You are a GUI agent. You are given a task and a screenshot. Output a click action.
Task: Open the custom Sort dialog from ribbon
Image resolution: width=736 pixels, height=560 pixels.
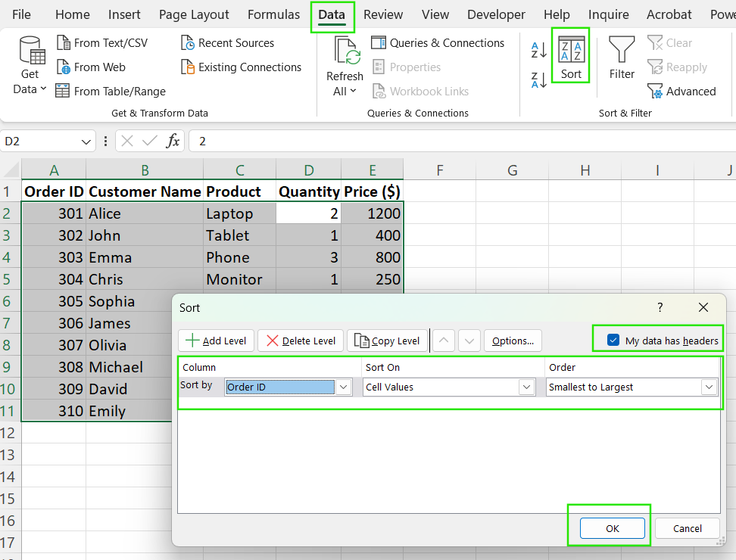tap(571, 58)
